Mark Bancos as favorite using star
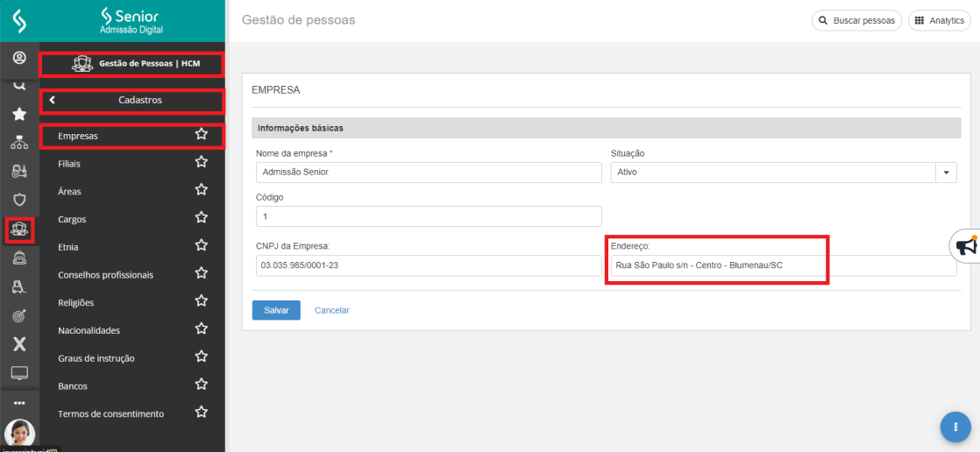980x452 pixels. [201, 385]
